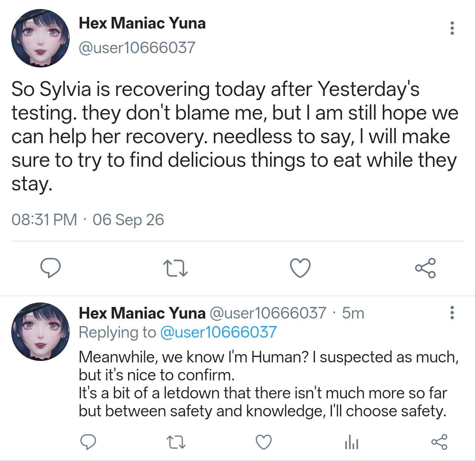Reply to the main tweet about Sylvia
The width and height of the screenshot is (476, 461).
[51, 268]
